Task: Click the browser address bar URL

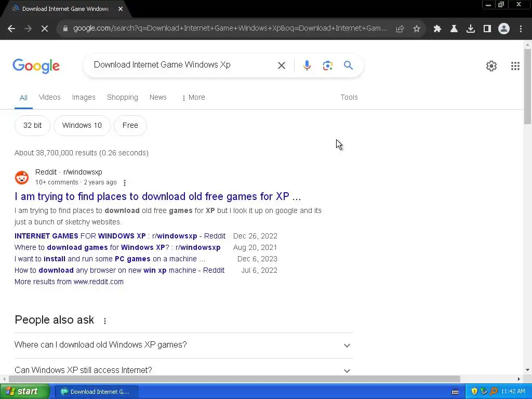Action: click(x=230, y=29)
